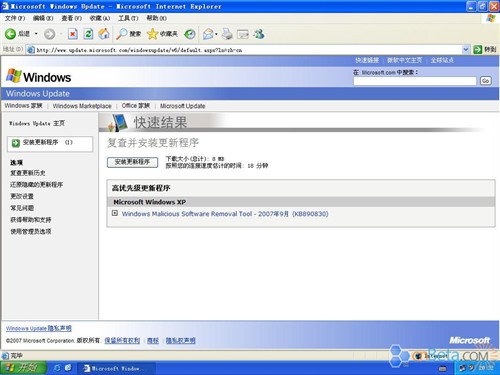Click the Start (开始) button
This screenshot has width=500, height=375.
pos(23,368)
